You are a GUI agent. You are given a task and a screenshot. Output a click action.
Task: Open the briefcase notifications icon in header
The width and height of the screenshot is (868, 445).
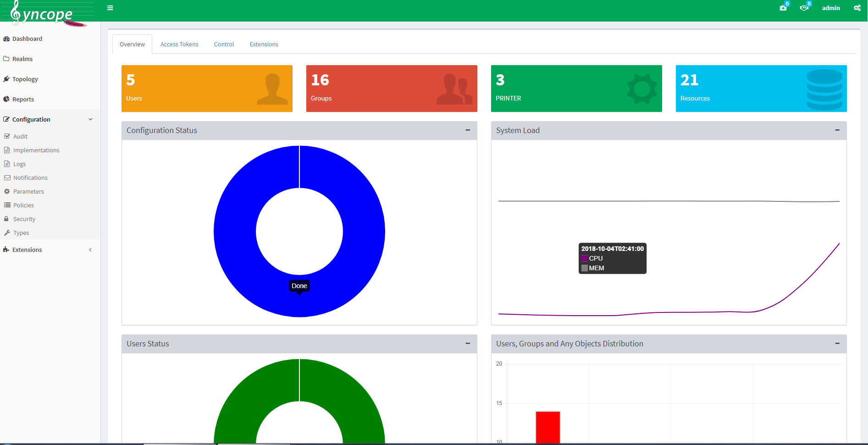pyautogui.click(x=783, y=8)
